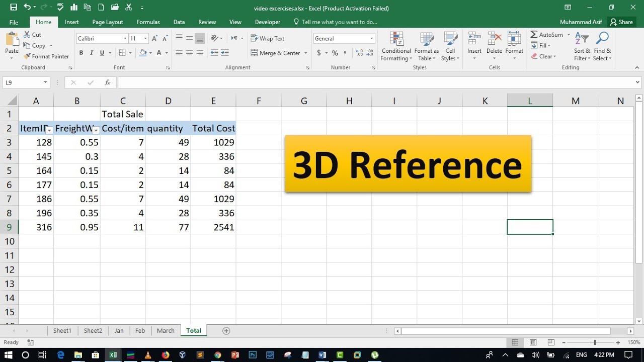Click the Copy button
Viewport: 644px width, 362px height.
(x=38, y=45)
